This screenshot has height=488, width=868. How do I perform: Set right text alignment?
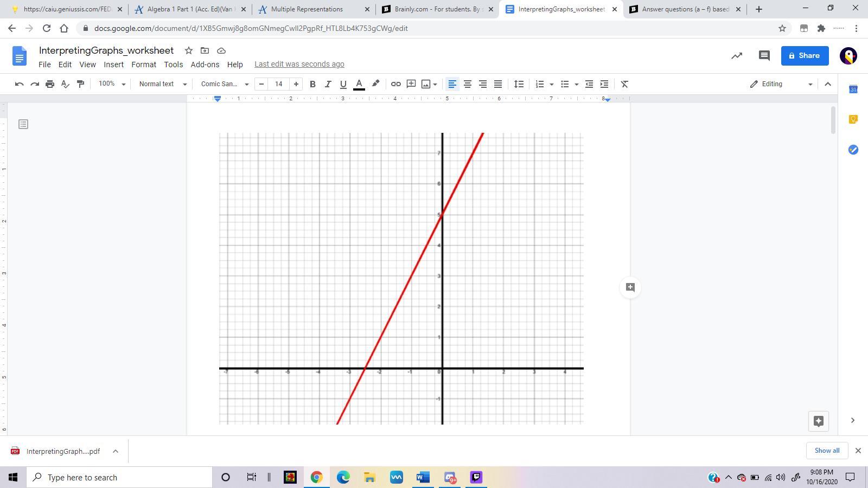coord(482,84)
